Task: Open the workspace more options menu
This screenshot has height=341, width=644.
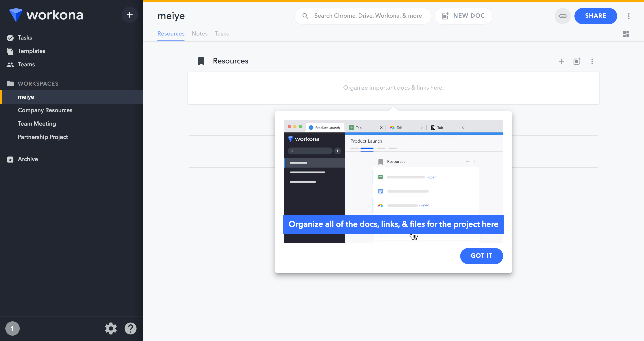Action: [629, 16]
